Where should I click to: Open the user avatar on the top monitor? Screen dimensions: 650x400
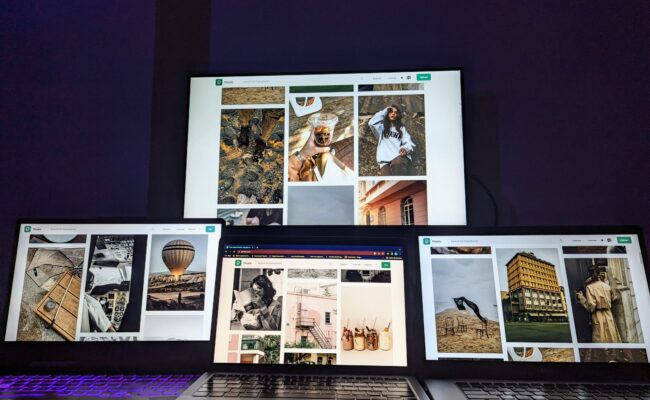[409, 78]
